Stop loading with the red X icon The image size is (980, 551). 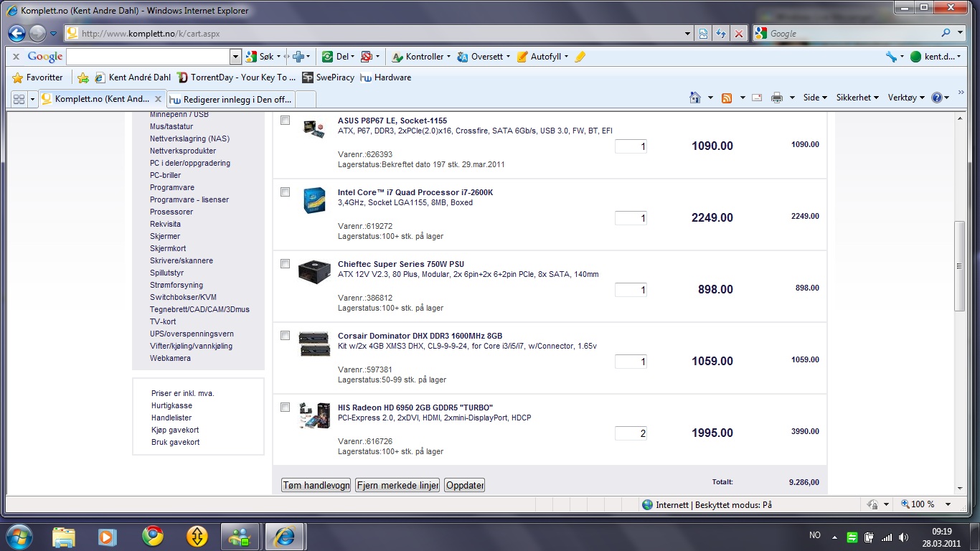click(738, 34)
